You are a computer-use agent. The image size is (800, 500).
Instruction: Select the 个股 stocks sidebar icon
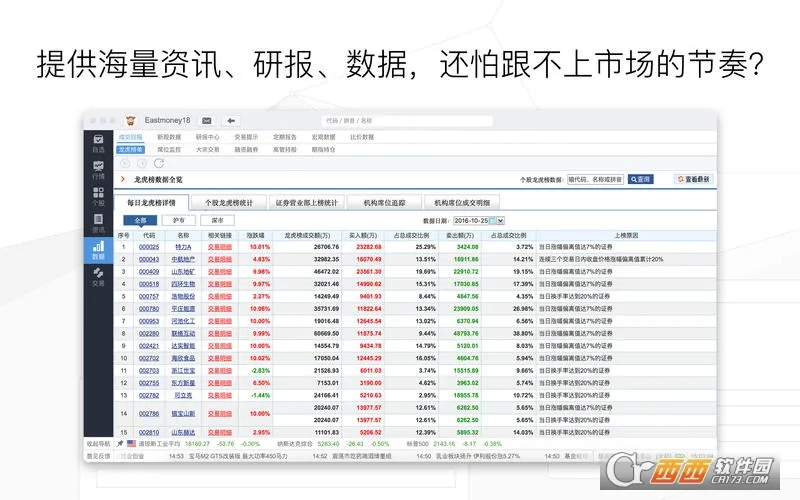point(98,197)
